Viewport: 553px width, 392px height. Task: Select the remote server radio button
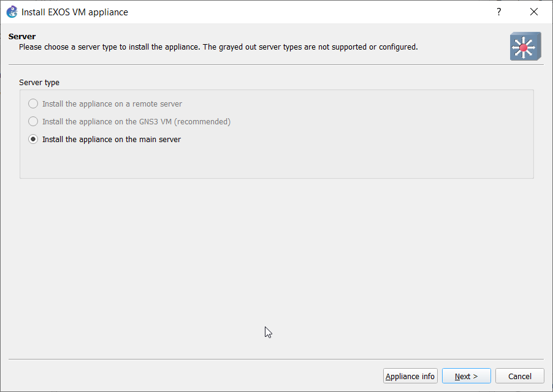33,104
